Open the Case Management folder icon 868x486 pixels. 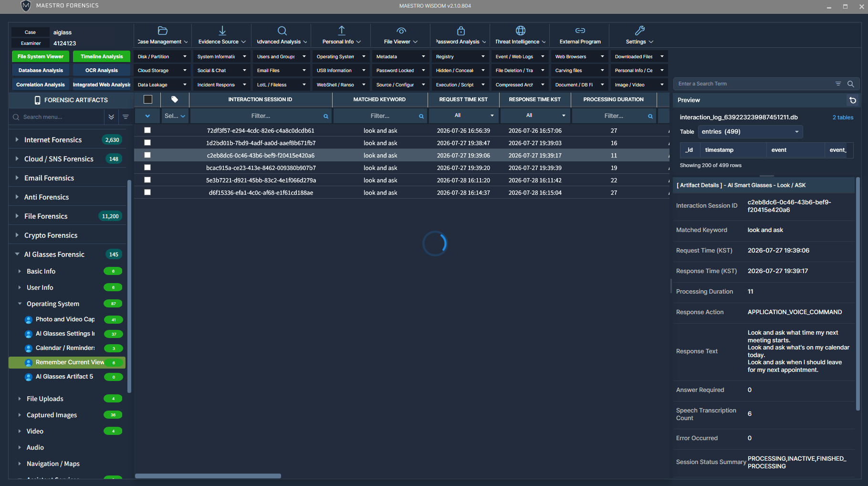pyautogui.click(x=163, y=31)
